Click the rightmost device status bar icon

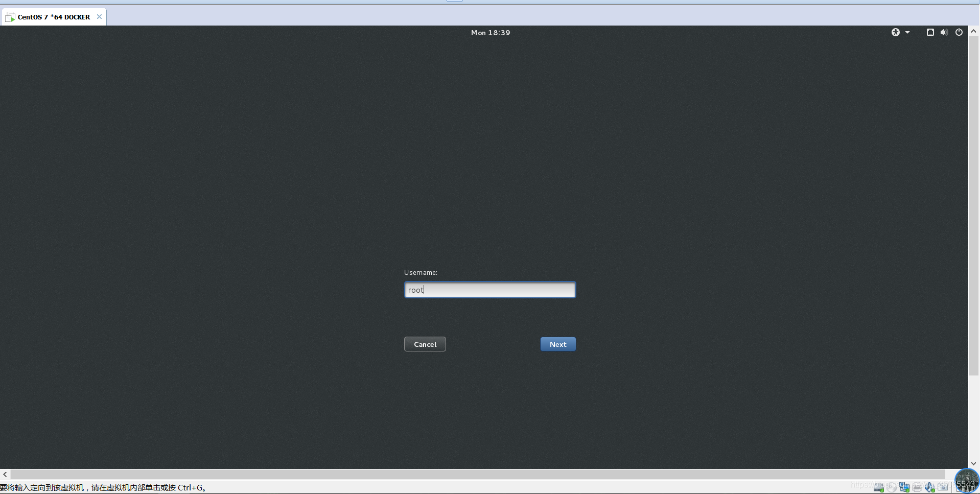click(x=943, y=487)
